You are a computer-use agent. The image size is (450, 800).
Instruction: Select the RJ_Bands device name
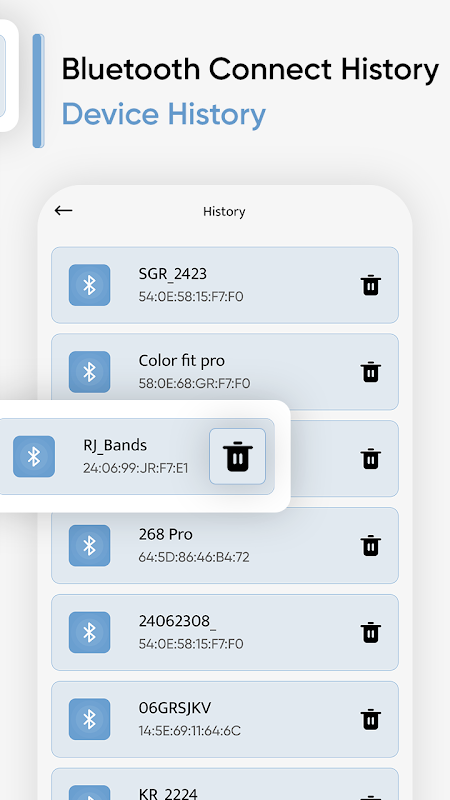pos(115,445)
